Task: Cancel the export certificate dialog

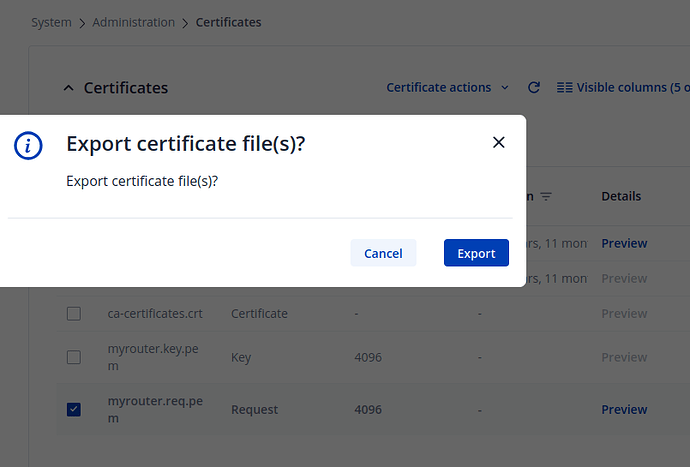Action: click(x=383, y=253)
